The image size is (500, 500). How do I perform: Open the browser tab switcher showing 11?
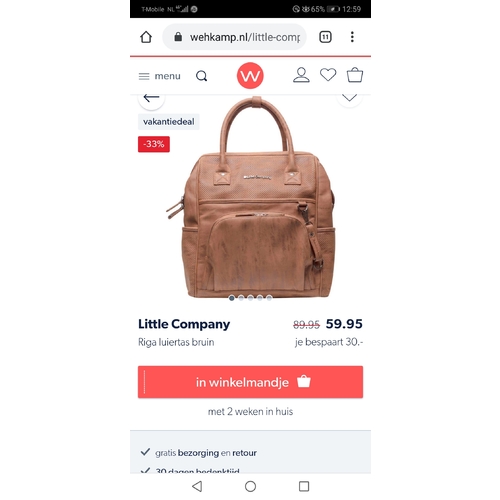(x=325, y=37)
